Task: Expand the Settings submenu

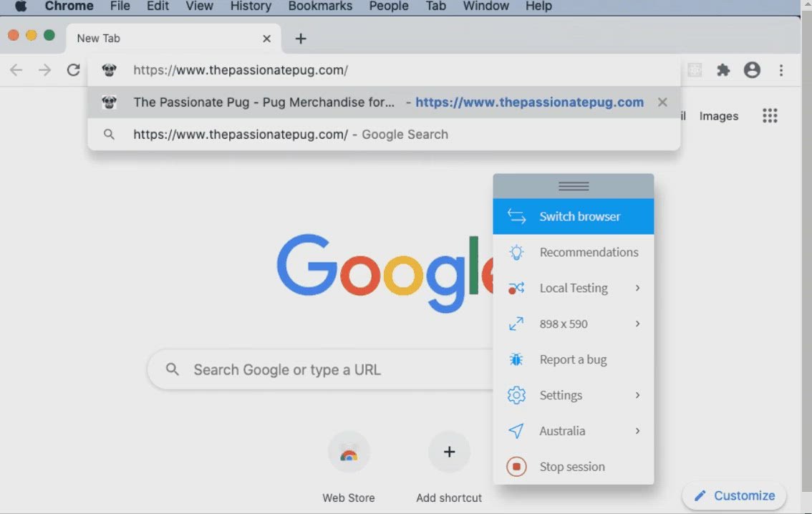Action: (574, 395)
